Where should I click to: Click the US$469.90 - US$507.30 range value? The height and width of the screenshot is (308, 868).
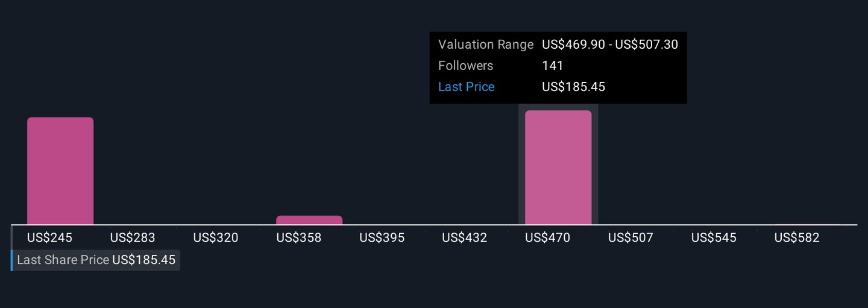click(610, 45)
